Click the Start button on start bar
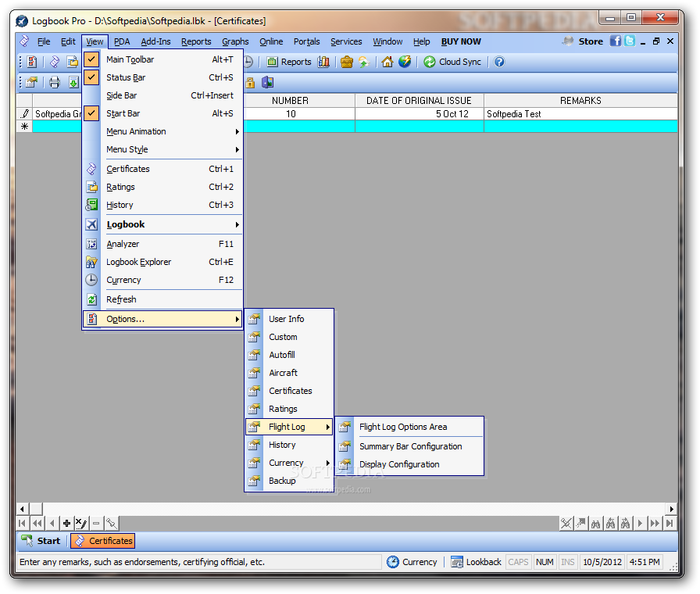The height and width of the screenshot is (594, 700). (41, 540)
